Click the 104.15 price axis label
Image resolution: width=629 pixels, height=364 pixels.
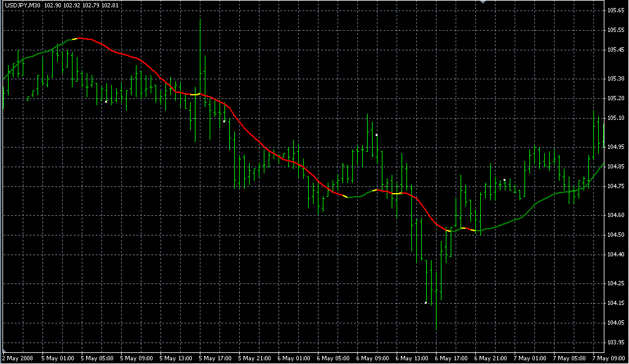pos(615,303)
